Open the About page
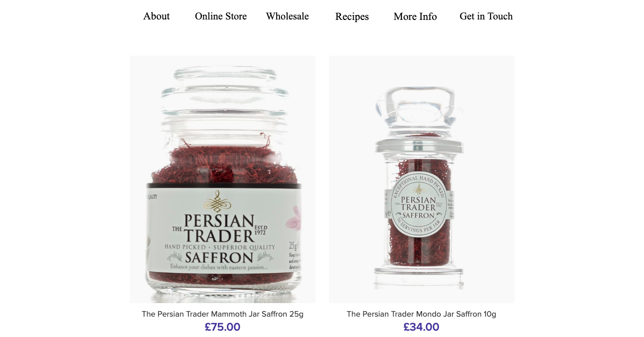The height and width of the screenshot is (337, 644). (156, 16)
